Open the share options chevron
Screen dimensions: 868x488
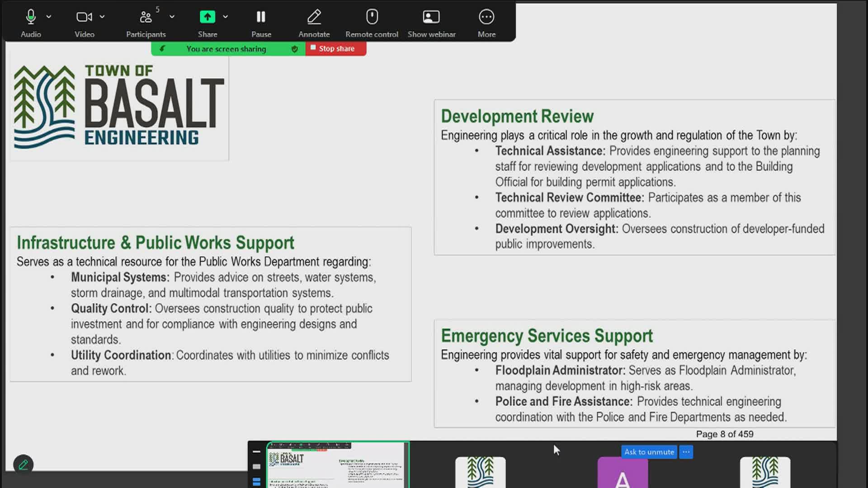225,17
